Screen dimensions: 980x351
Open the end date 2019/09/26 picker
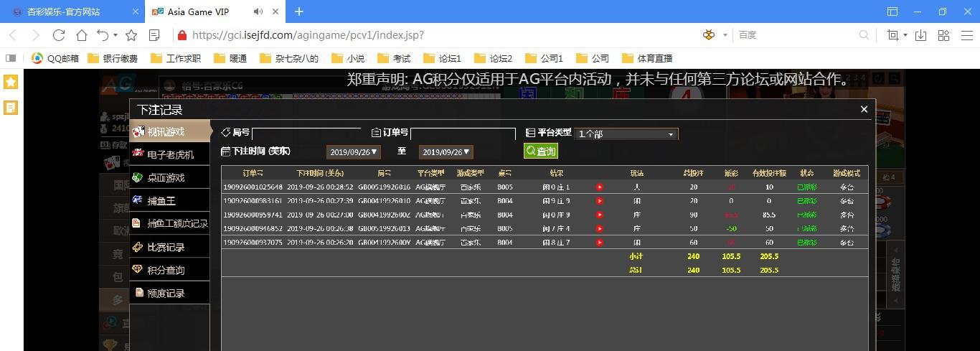click(x=446, y=151)
